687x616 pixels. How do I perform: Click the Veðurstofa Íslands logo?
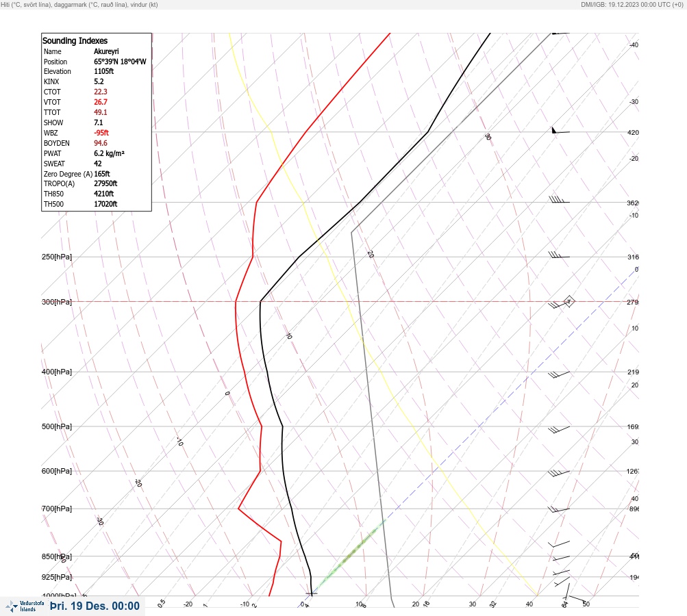[x=25, y=606]
